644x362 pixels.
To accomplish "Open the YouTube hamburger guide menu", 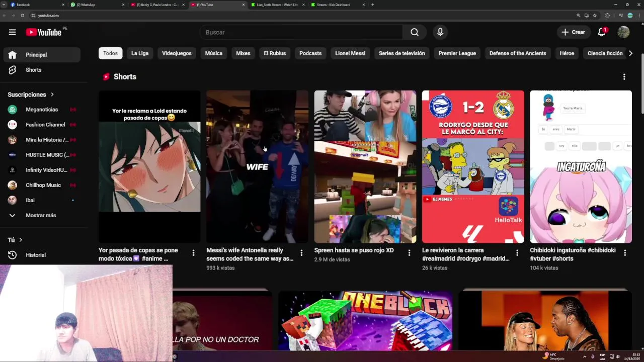I will (12, 32).
